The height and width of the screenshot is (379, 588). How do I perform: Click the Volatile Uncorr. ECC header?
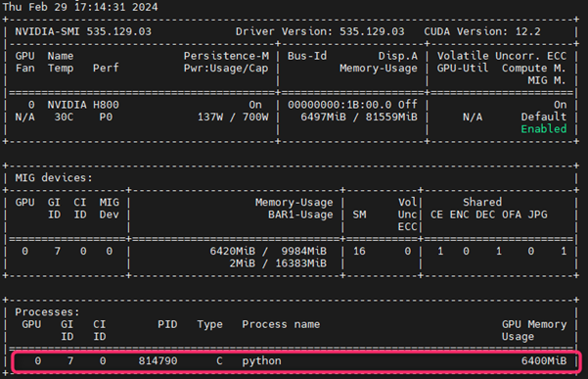(502, 56)
